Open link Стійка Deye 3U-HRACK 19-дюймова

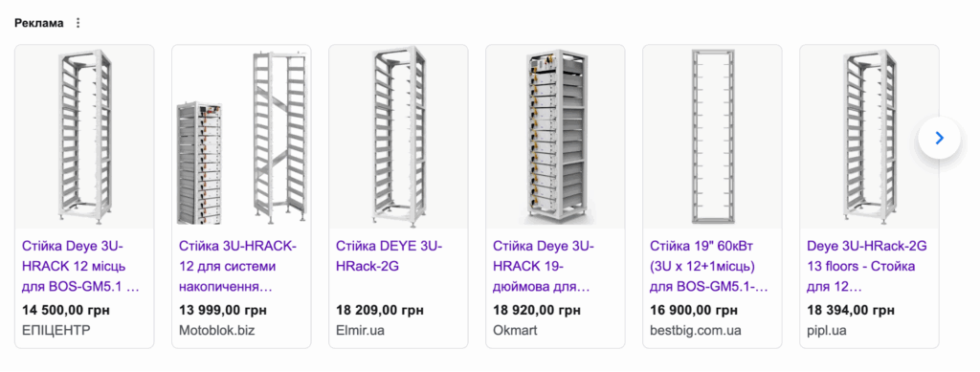(x=542, y=267)
